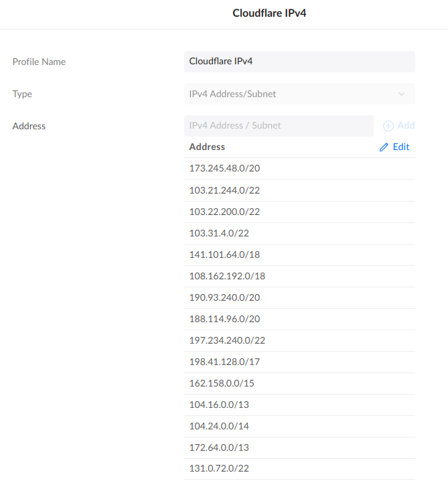
Task: Select the 108.162.192.0/18 address row
Action: [228, 276]
